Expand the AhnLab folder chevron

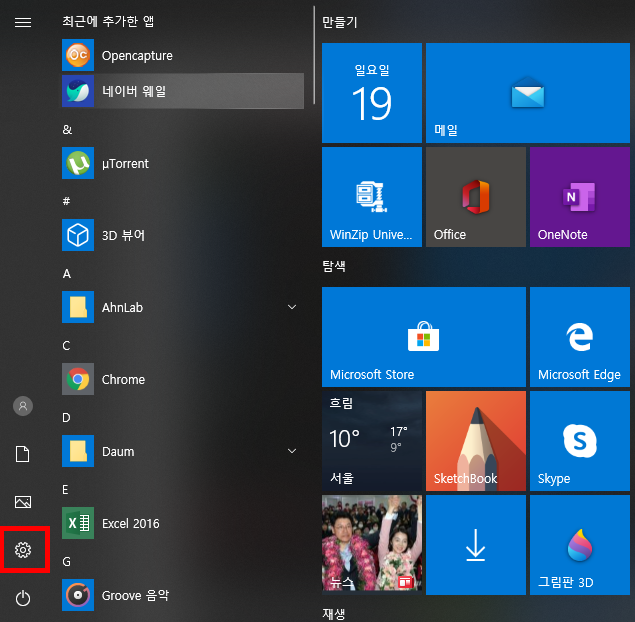[x=292, y=307]
